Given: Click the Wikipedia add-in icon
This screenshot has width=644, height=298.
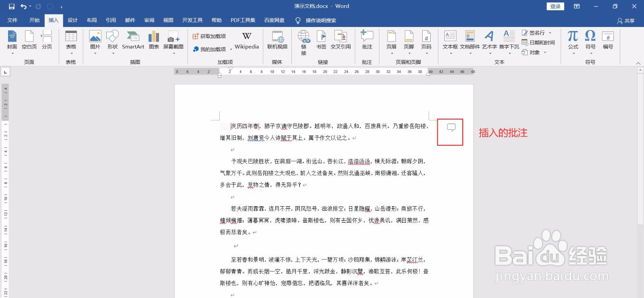Looking at the screenshot, I should tap(247, 40).
